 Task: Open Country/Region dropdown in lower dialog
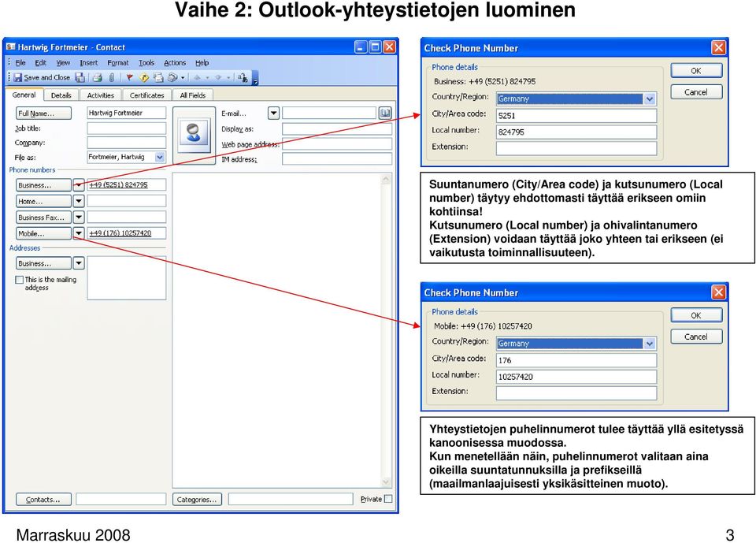(650, 344)
